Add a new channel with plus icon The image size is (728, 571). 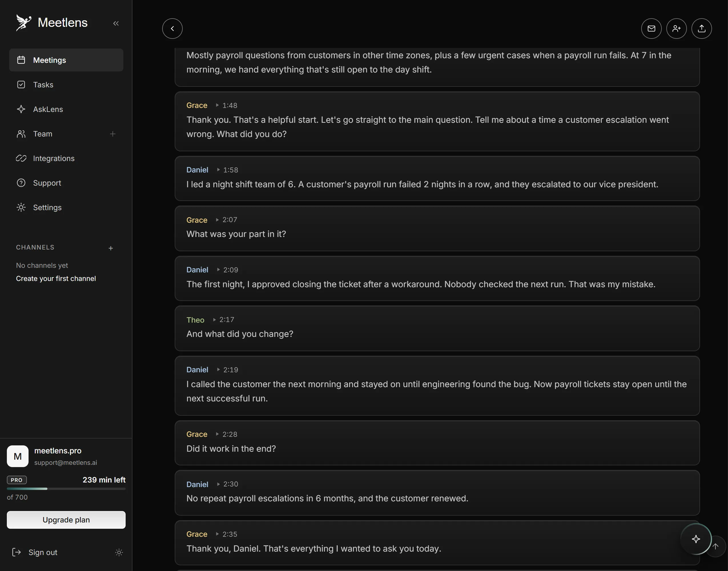point(111,248)
